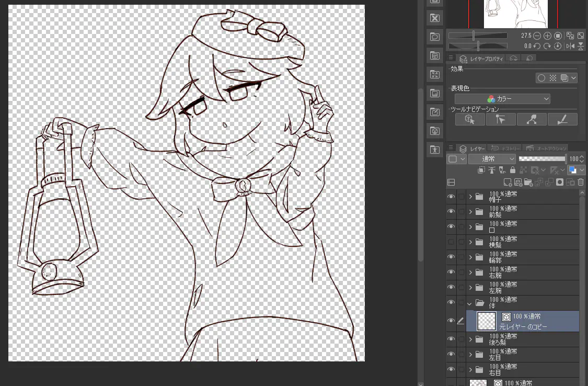The image size is (588, 386).
Task: Collapse the 体 folder
Action: (470, 303)
